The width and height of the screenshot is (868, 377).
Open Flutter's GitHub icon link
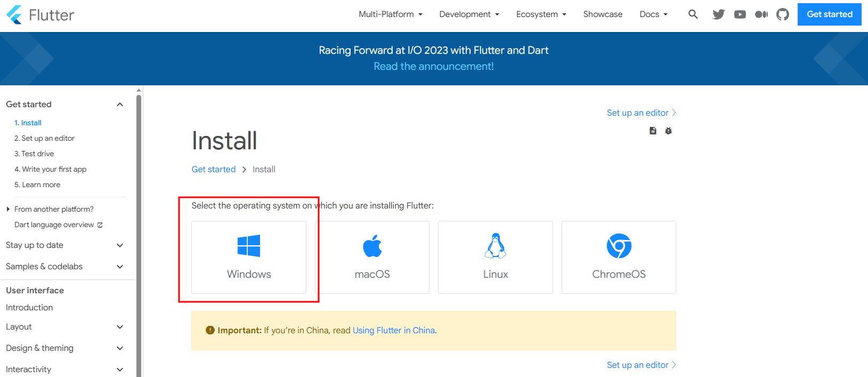coord(782,14)
